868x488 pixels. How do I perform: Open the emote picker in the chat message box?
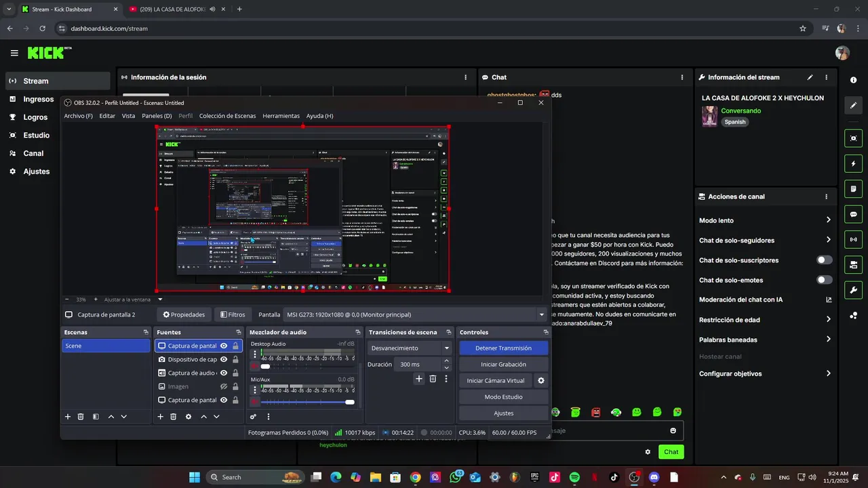coord(673,430)
